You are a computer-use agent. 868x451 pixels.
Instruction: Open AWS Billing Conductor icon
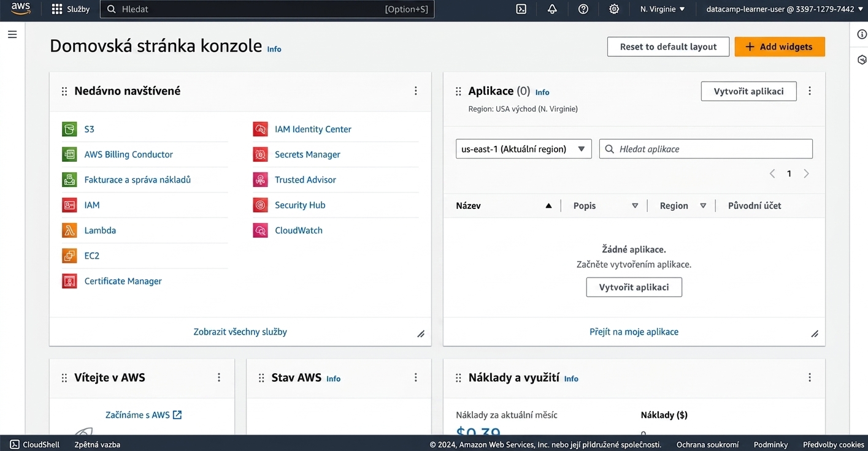click(x=69, y=154)
